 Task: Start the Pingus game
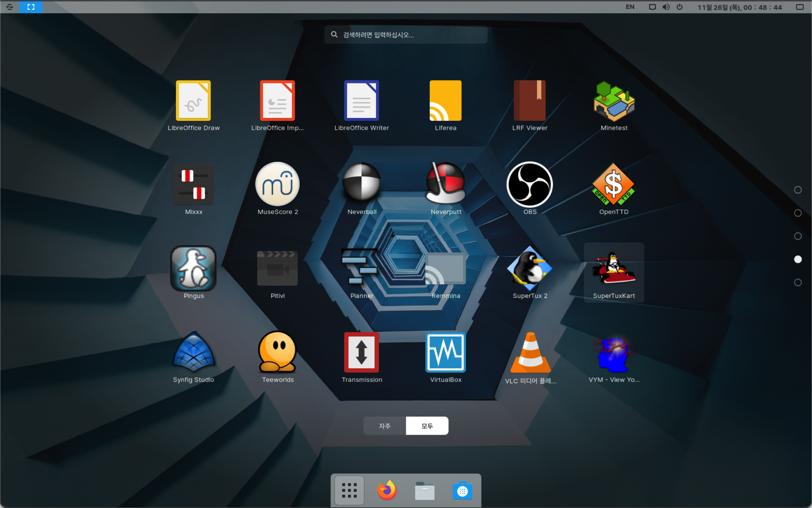click(194, 273)
